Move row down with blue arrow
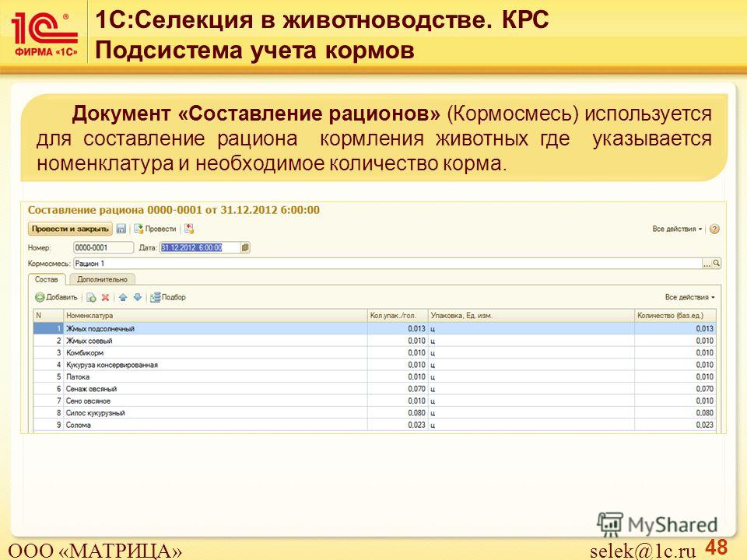The image size is (747, 560). click(x=138, y=298)
